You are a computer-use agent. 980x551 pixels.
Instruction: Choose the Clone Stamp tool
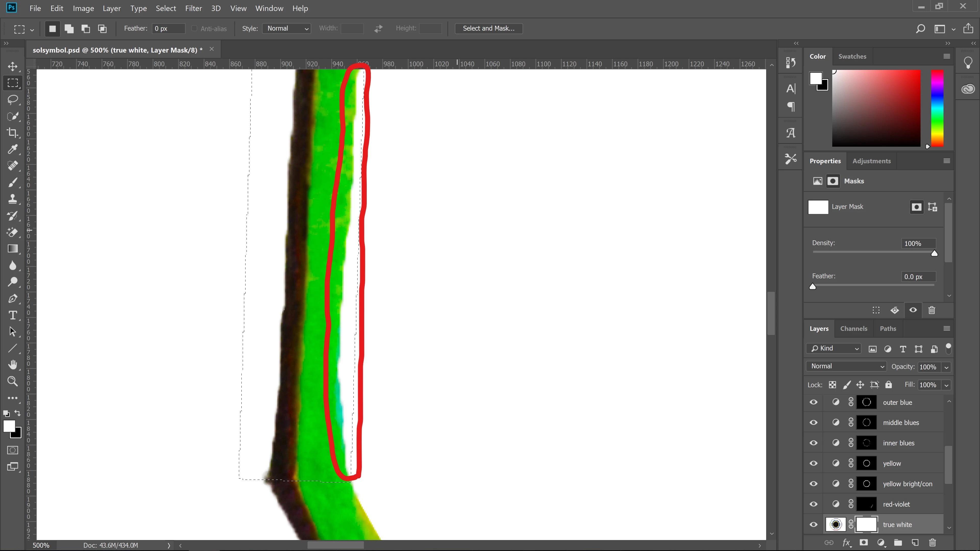coord(13,199)
